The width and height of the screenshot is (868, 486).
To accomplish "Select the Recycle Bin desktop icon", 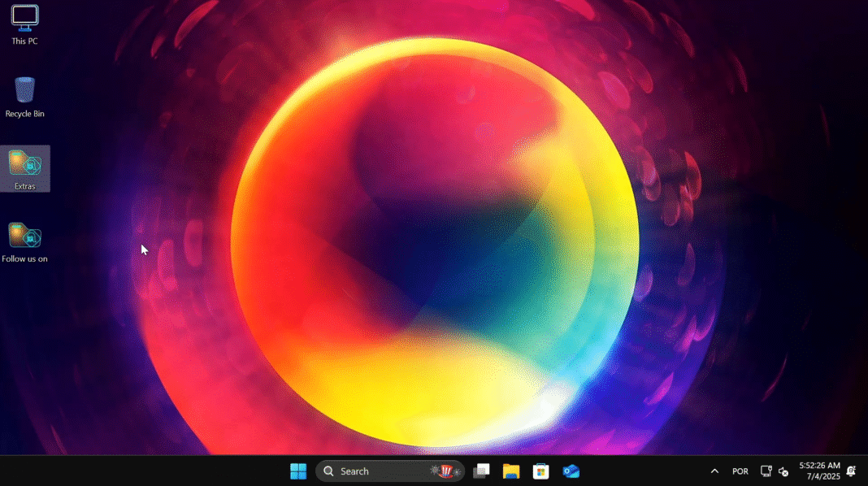I will [x=25, y=98].
